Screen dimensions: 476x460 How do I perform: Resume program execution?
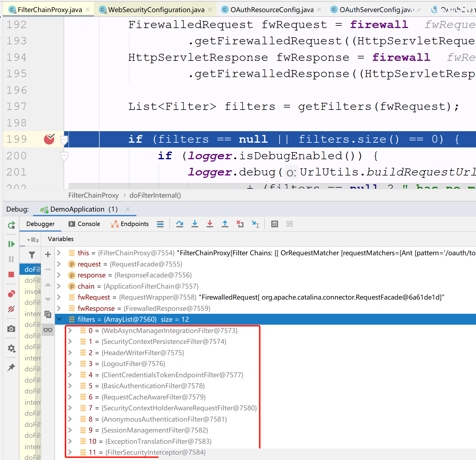point(11,244)
